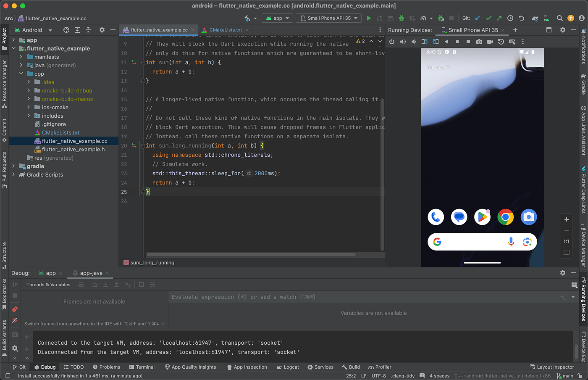The width and height of the screenshot is (588, 380).
Task: Expand the cmake-build-debug folder
Action: (29, 90)
